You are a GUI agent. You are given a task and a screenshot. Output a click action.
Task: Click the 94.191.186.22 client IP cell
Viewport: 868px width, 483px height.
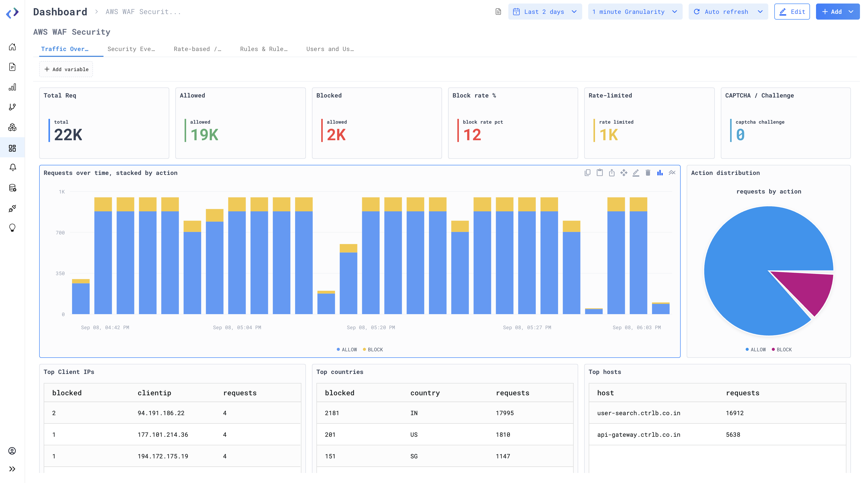161,413
